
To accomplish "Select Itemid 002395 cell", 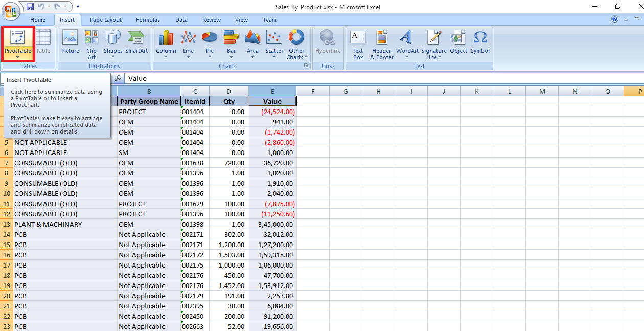I will tap(195, 306).
